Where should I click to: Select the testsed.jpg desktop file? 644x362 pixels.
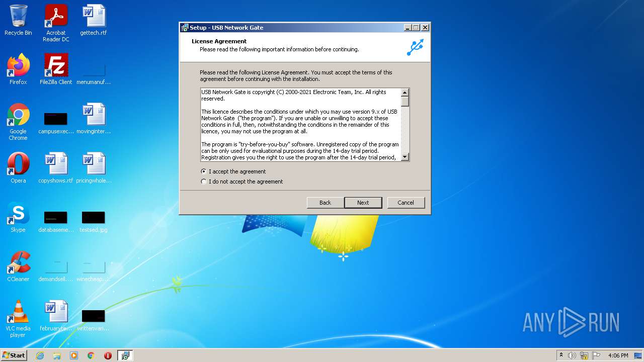tap(94, 221)
